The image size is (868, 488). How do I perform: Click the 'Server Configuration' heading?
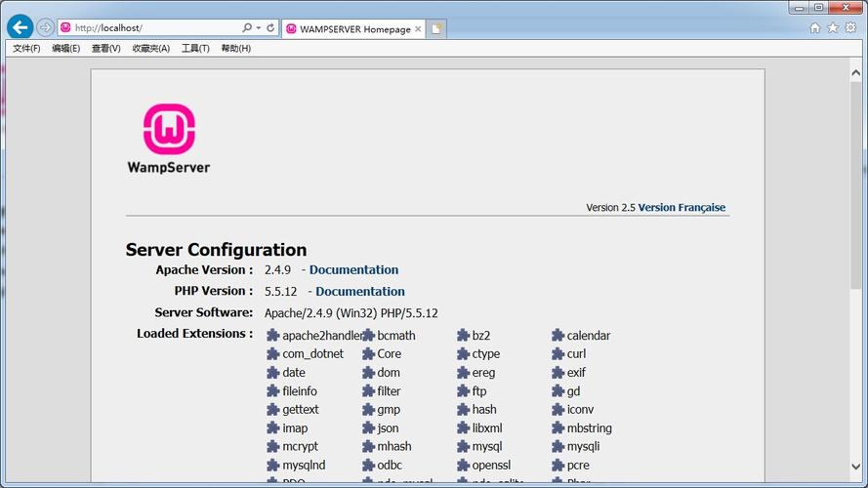pyautogui.click(x=216, y=250)
